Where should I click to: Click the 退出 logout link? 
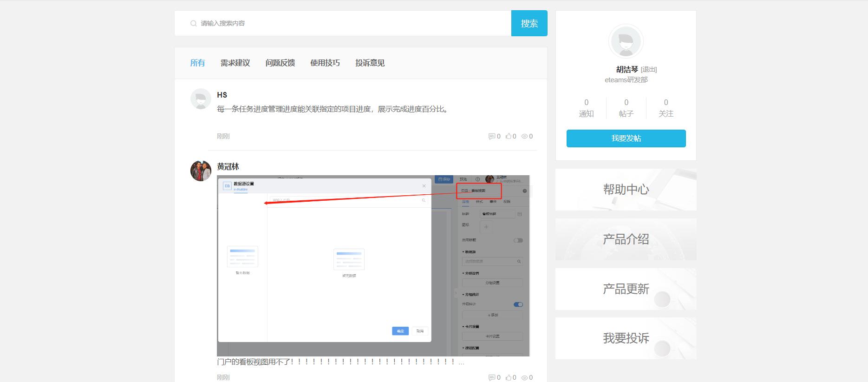[x=649, y=70]
